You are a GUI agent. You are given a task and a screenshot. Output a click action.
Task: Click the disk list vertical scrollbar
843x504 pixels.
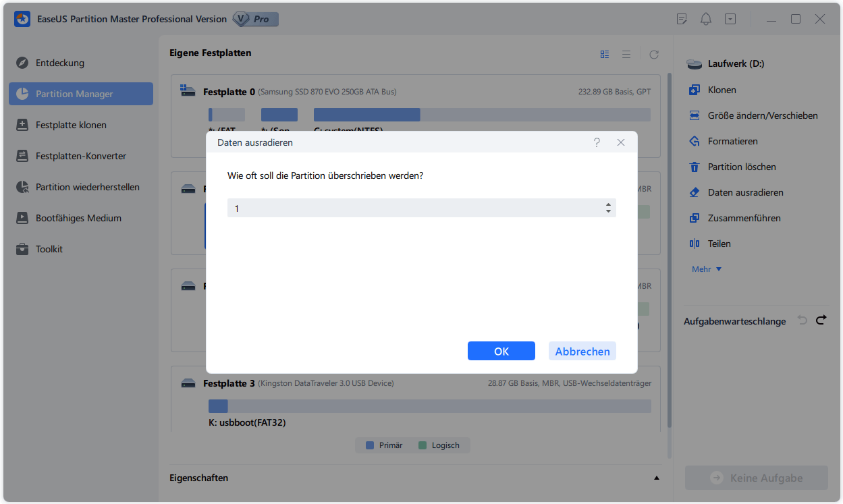669,250
